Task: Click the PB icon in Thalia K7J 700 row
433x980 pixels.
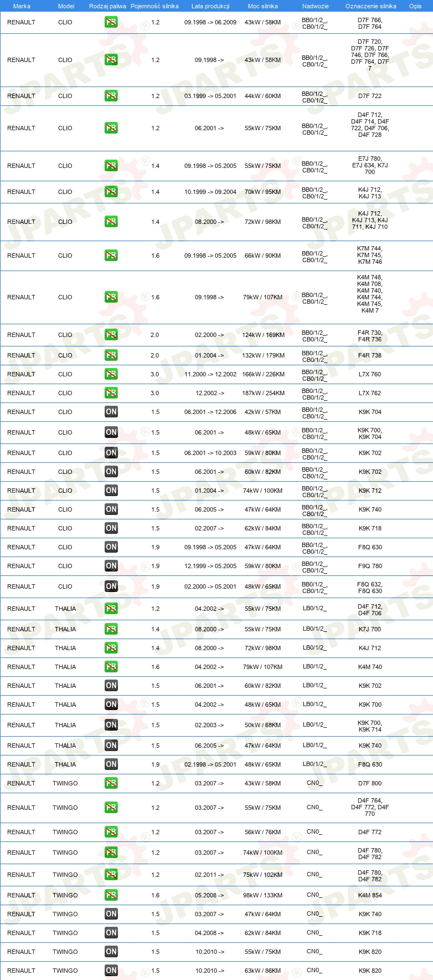Action: pos(111,629)
